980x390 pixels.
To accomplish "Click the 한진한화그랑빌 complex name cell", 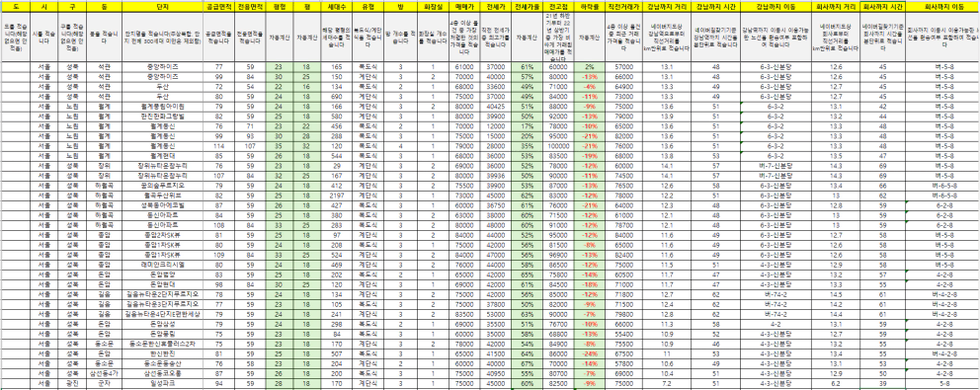I will click(162, 117).
